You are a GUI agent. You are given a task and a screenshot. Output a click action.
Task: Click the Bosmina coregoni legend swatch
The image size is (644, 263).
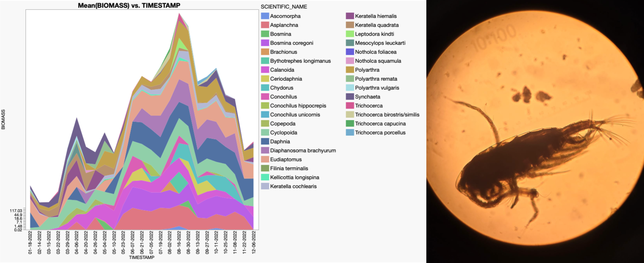pyautogui.click(x=265, y=43)
